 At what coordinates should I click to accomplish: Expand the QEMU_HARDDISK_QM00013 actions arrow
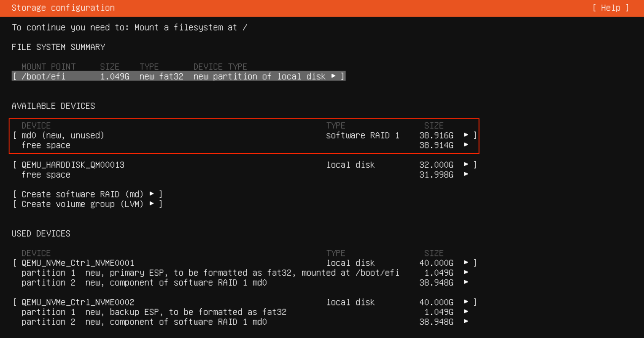(466, 165)
